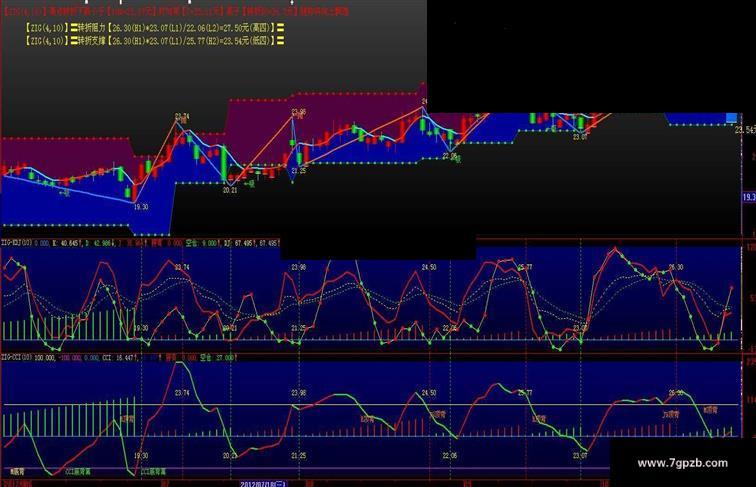756x487 pixels.
Task: Select the 23.74 peak label on the main chart
Action: click(182, 116)
